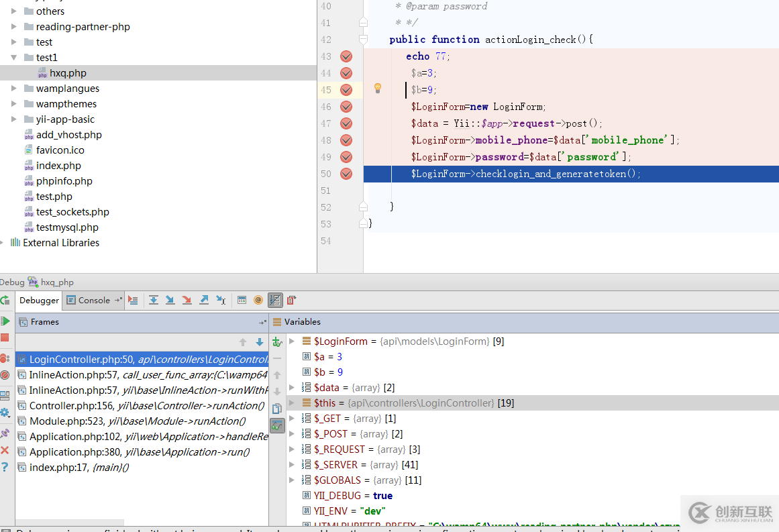The height and width of the screenshot is (532, 779).
Task: Close the debug tab with red X
Action: 5,450
